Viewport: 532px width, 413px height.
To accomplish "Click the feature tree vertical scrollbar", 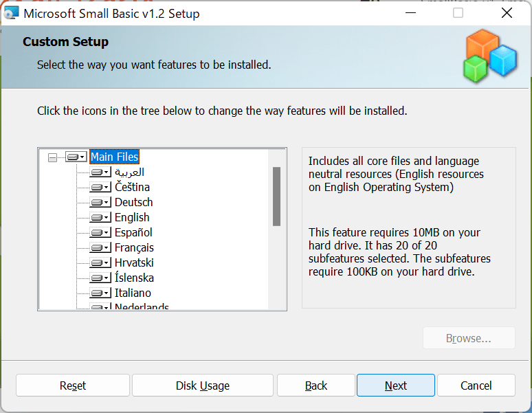I will [276, 197].
